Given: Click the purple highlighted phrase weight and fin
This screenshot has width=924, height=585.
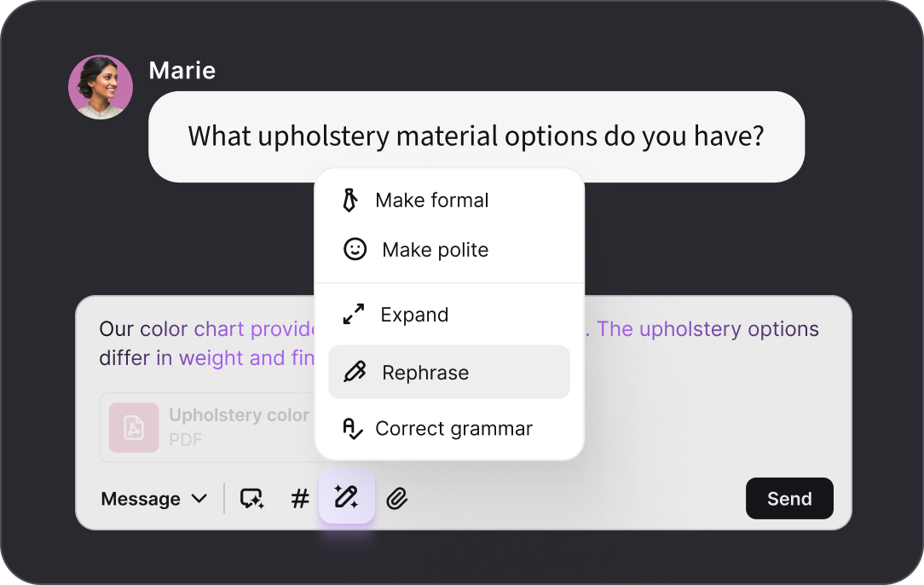Looking at the screenshot, I should pos(245,357).
